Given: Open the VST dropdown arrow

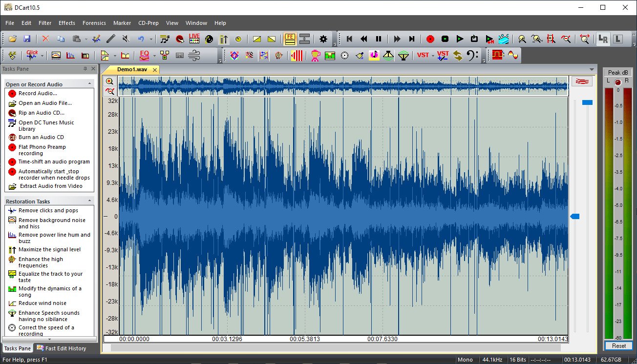Looking at the screenshot, I should pyautogui.click(x=433, y=56).
